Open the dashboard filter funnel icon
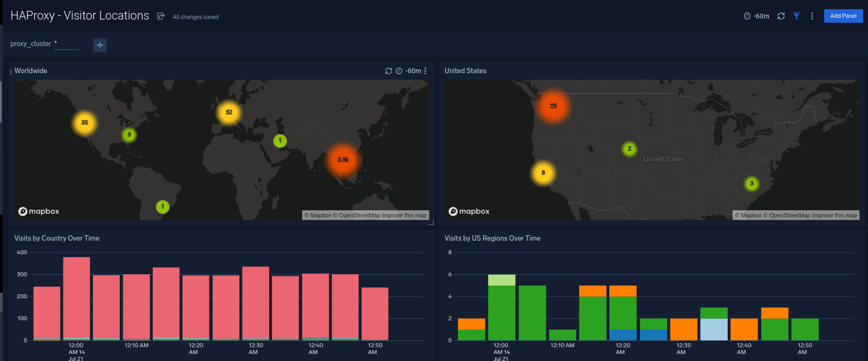 pos(797,16)
